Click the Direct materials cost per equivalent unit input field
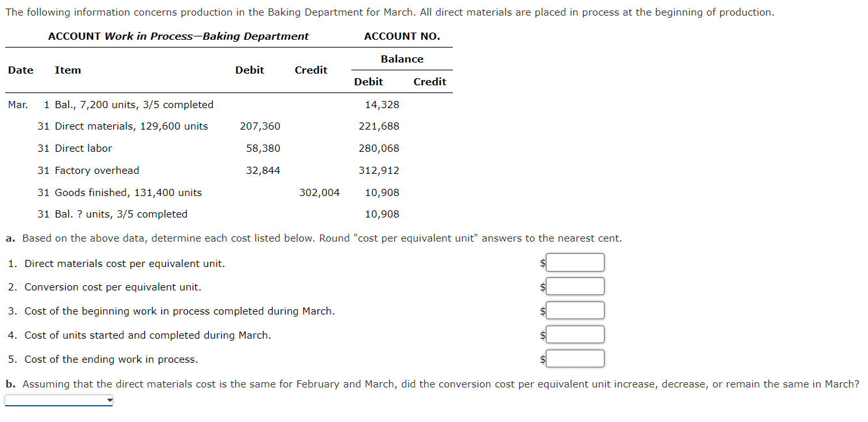868x422 pixels. click(x=575, y=262)
